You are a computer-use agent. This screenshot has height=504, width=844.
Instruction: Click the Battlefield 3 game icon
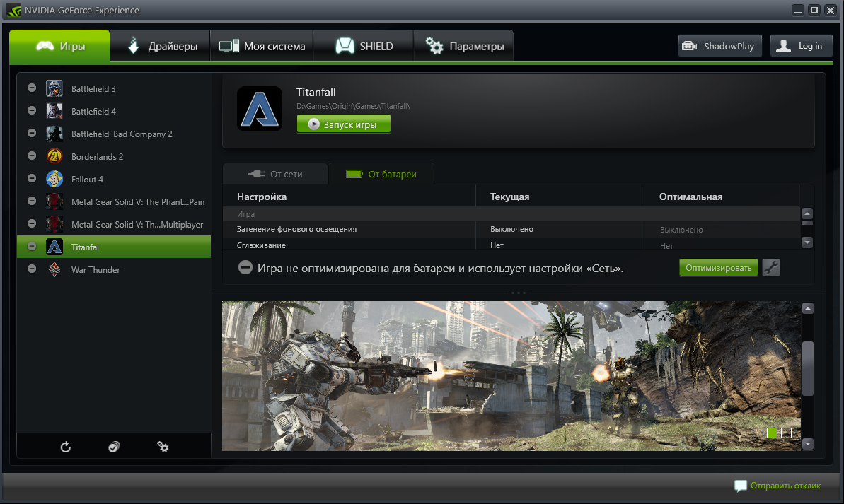click(x=54, y=88)
